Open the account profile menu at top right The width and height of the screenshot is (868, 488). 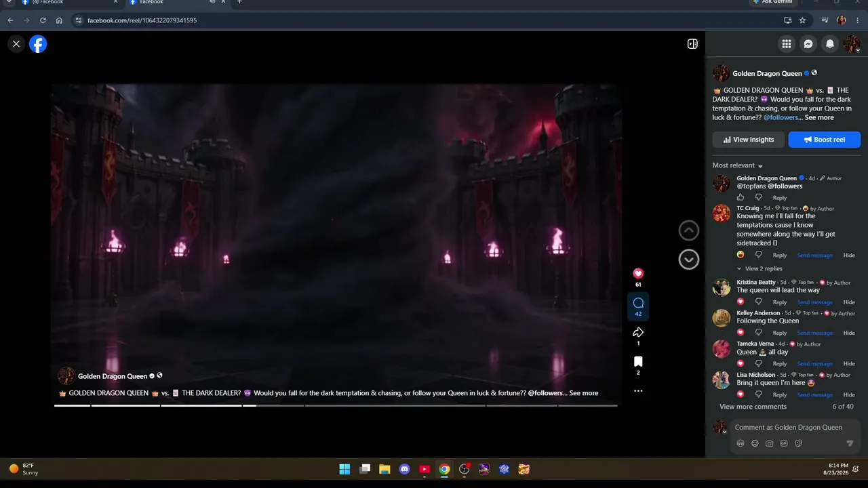pyautogui.click(x=852, y=44)
